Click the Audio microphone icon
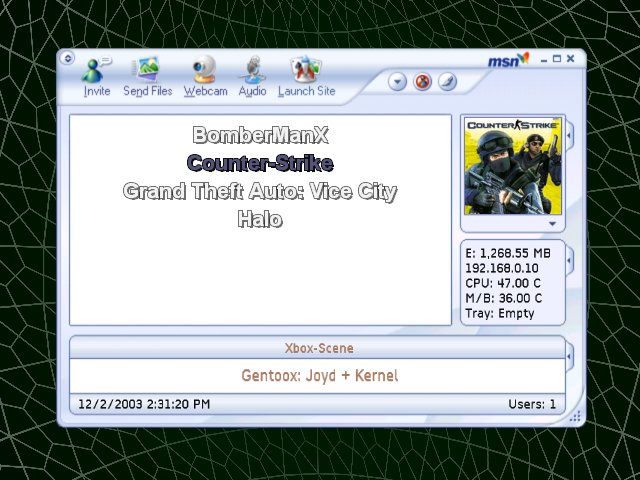The height and width of the screenshot is (480, 640). 253,69
